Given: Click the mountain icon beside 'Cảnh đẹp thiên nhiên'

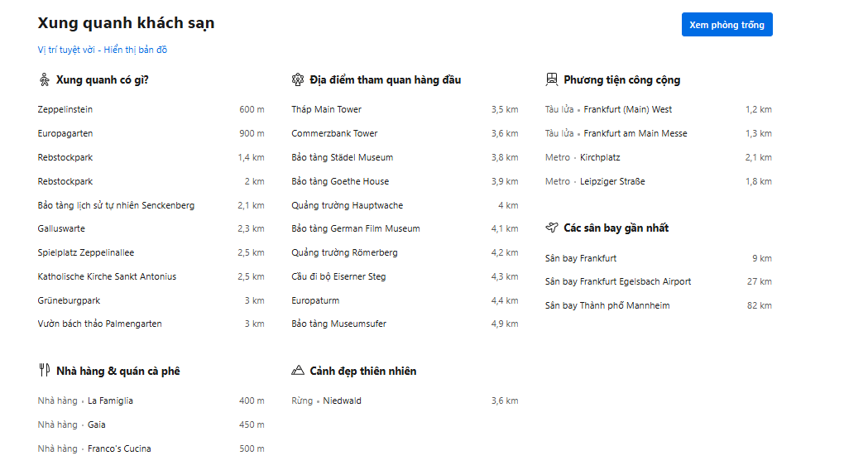Looking at the screenshot, I should [x=298, y=371].
